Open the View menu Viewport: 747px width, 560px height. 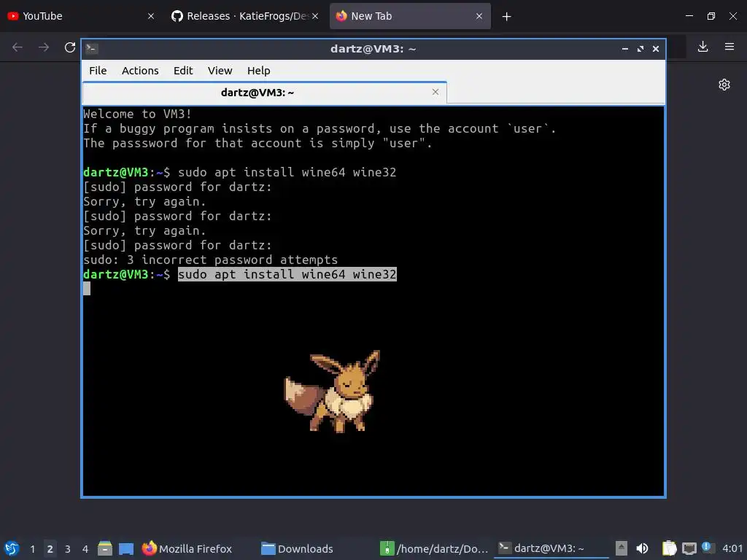coord(220,71)
